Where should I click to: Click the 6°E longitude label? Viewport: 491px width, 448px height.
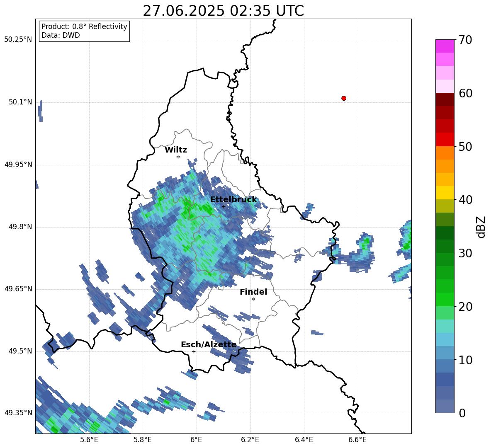click(x=196, y=440)
